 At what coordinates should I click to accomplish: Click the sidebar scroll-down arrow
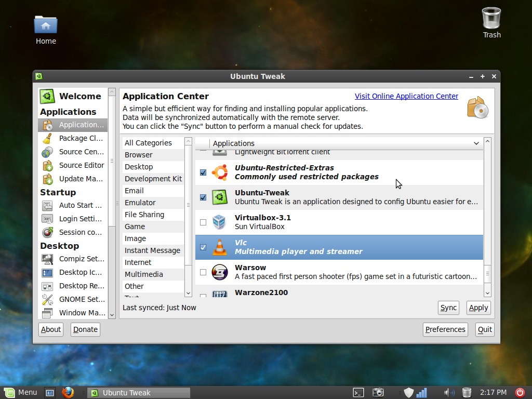(x=112, y=315)
